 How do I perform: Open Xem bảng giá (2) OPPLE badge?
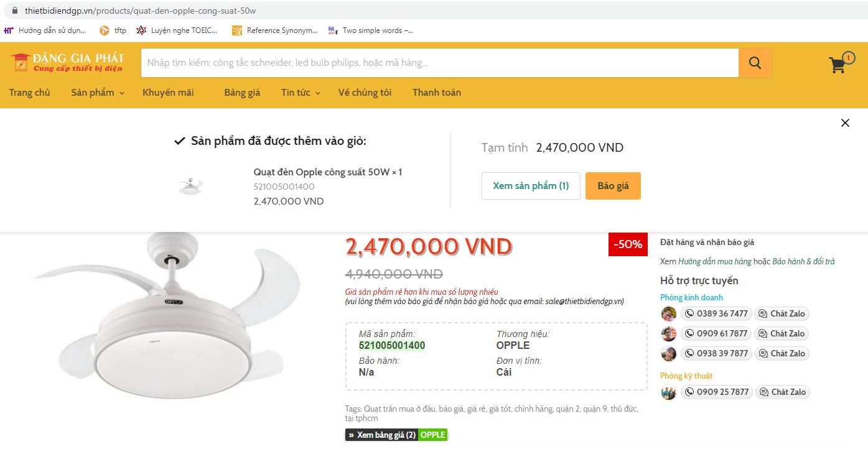(396, 435)
